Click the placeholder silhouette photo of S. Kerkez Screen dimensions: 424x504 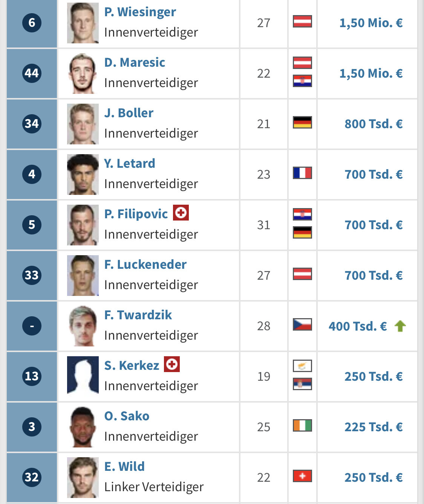pyautogui.click(x=83, y=375)
